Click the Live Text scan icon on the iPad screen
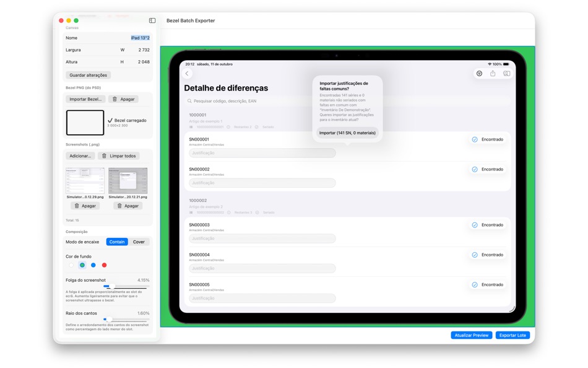 click(508, 74)
